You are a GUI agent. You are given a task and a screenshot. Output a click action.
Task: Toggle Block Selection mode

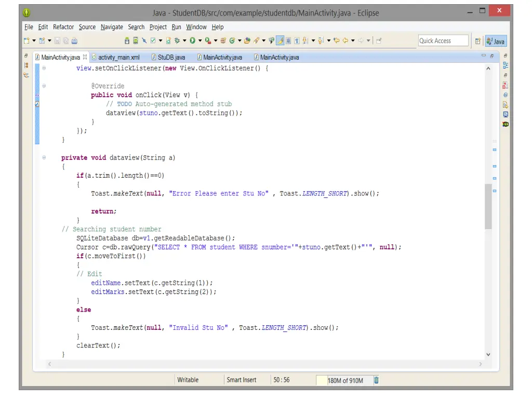click(288, 41)
